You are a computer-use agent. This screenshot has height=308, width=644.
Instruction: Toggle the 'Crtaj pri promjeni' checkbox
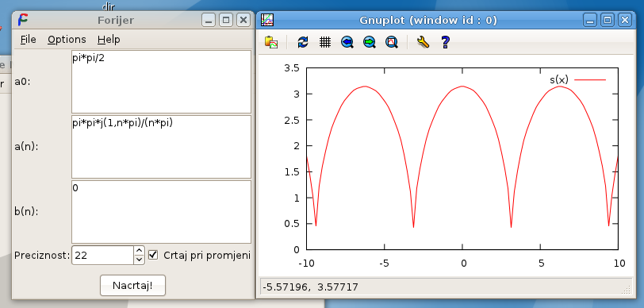coord(153,255)
